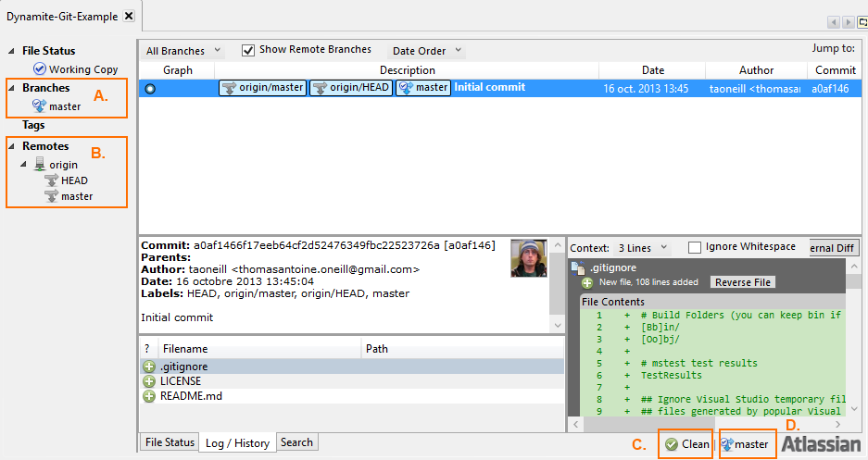The height and width of the screenshot is (460, 868).
Task: Click the Author column header
Action: pyautogui.click(x=756, y=70)
